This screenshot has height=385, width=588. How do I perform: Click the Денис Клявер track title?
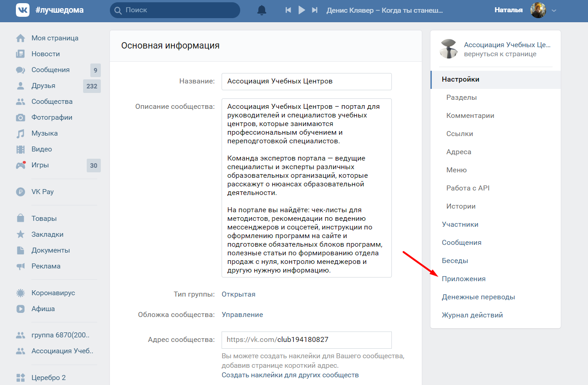tap(385, 10)
